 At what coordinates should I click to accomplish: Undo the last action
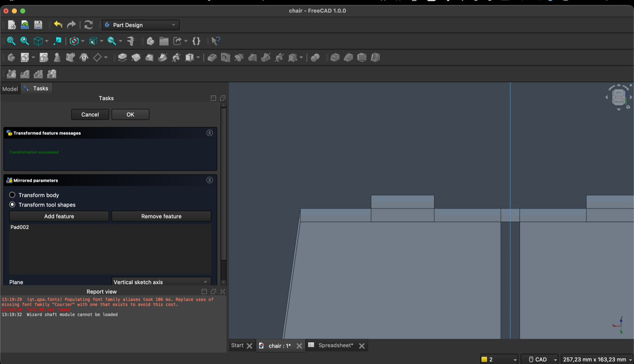(x=58, y=25)
